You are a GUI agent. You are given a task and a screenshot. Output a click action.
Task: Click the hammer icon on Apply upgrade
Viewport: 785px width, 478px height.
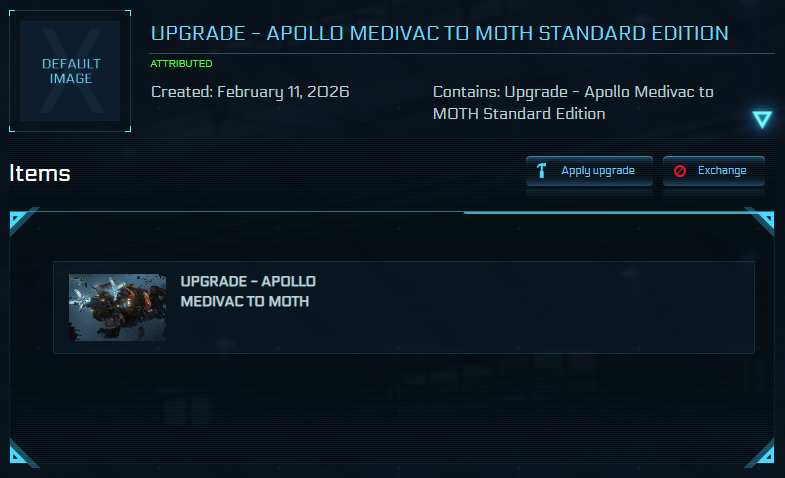(x=542, y=171)
